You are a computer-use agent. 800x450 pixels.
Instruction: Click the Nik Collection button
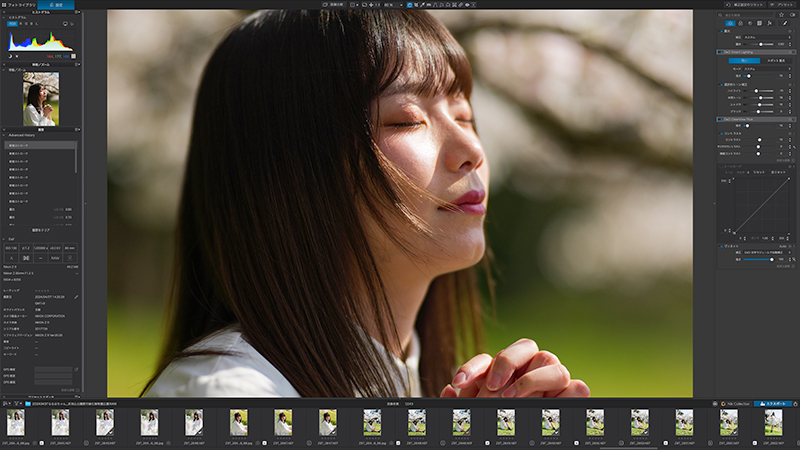(x=736, y=404)
